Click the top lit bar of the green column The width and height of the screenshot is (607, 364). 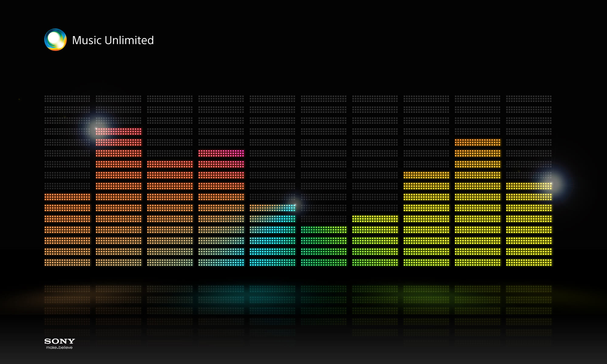point(324,230)
